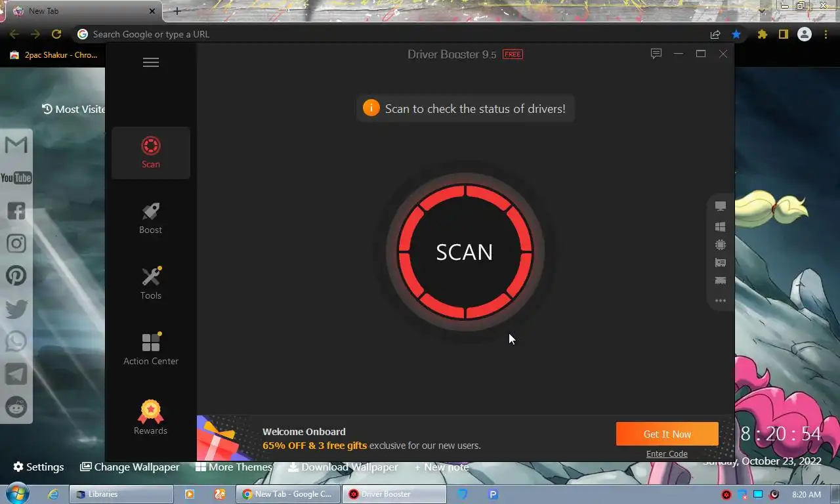The image size is (840, 504).
Task: Open a new Chrome tab with plus
Action: (x=177, y=11)
